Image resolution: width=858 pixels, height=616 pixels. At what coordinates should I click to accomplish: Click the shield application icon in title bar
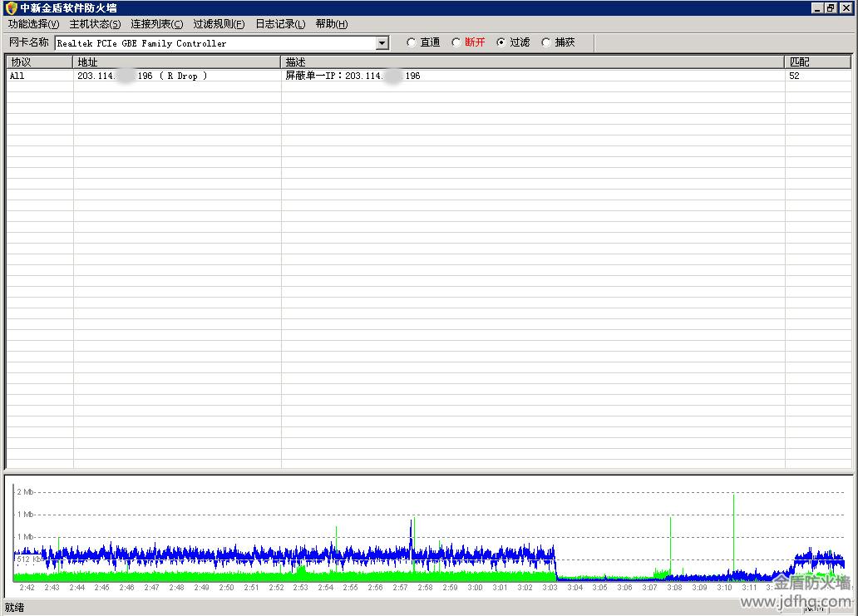[11, 7]
